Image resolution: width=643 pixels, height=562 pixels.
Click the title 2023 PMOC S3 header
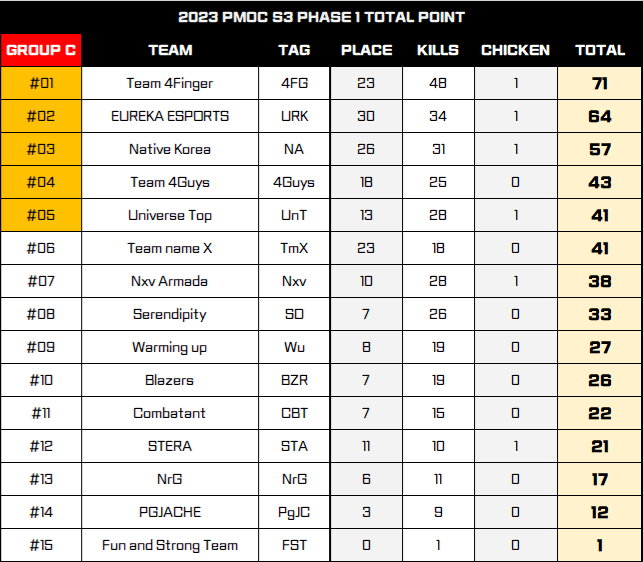point(321,17)
